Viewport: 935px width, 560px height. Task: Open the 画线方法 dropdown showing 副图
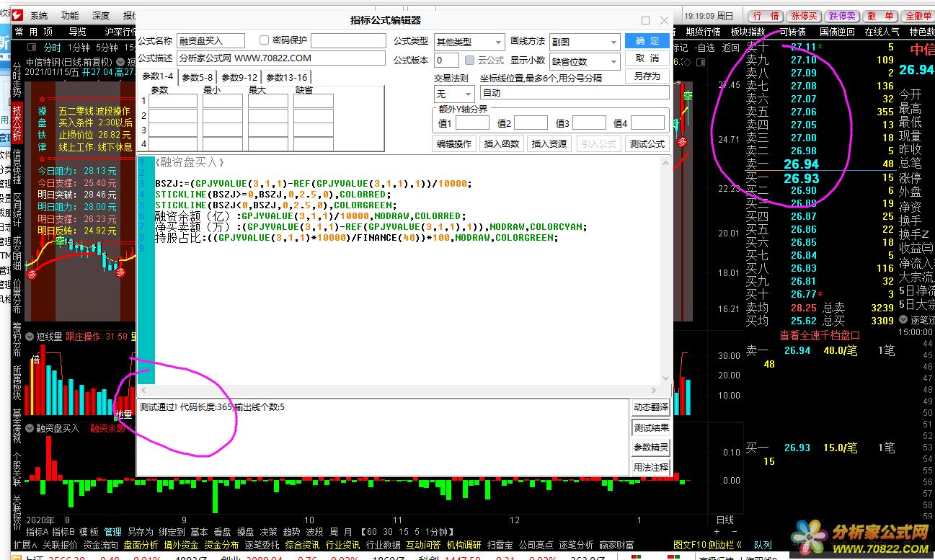(x=584, y=43)
